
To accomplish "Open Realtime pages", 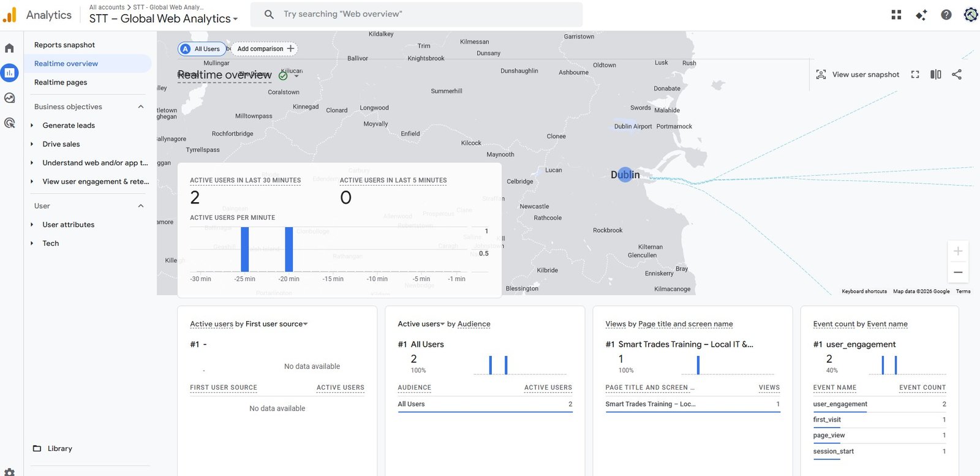I will coord(61,82).
